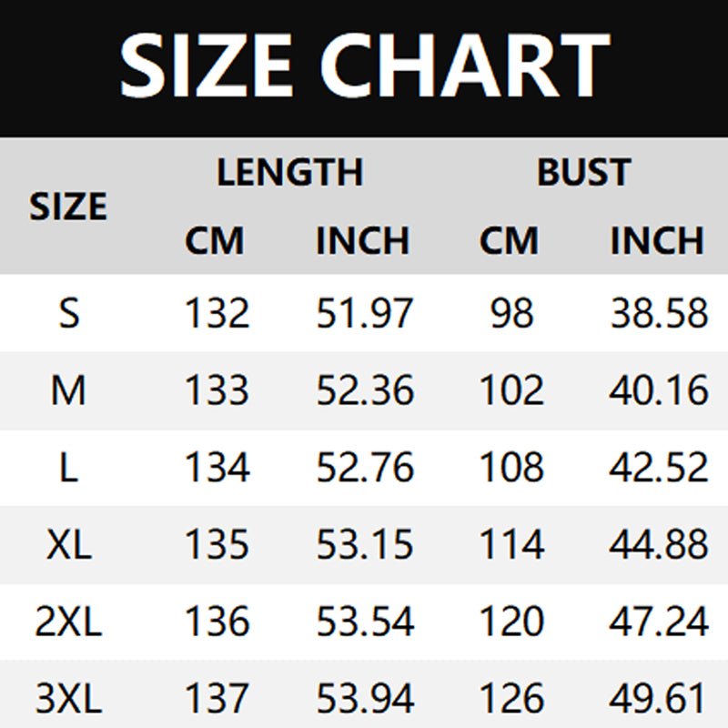
Task: Select the CM subheader under LENGTH
Action: click(x=215, y=241)
